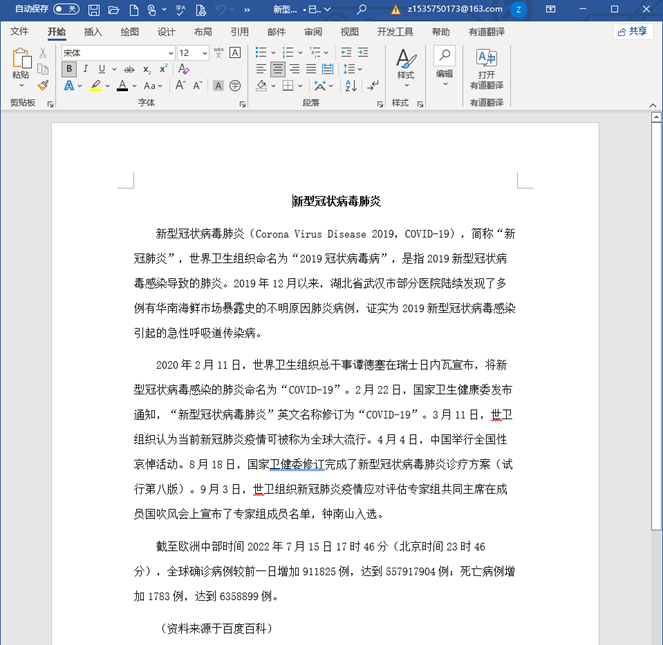Open the Font dialog launcher
The image size is (663, 645).
pyautogui.click(x=243, y=104)
